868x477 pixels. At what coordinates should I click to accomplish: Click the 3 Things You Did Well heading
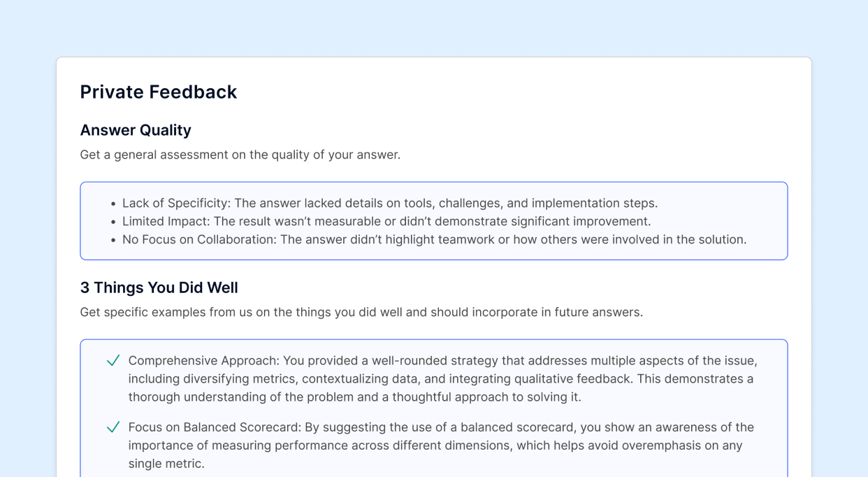159,287
